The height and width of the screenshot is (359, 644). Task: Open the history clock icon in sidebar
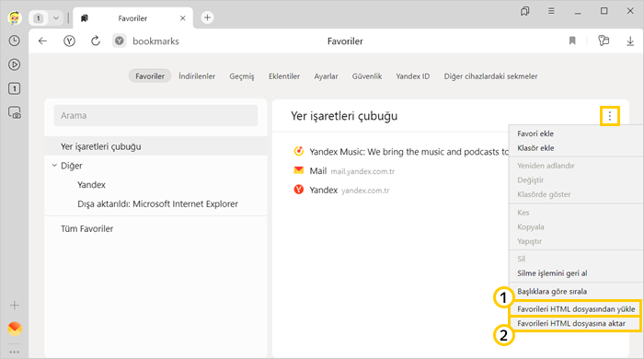[x=15, y=41]
